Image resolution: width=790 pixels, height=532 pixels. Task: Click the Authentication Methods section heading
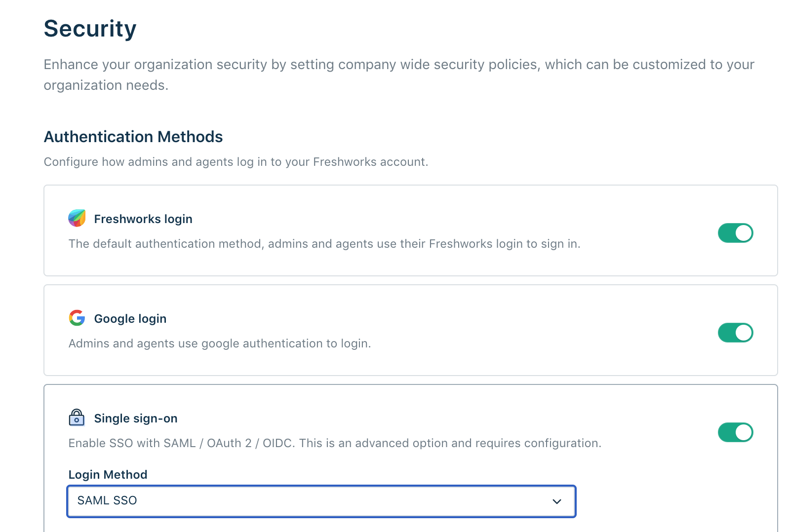coord(133,137)
